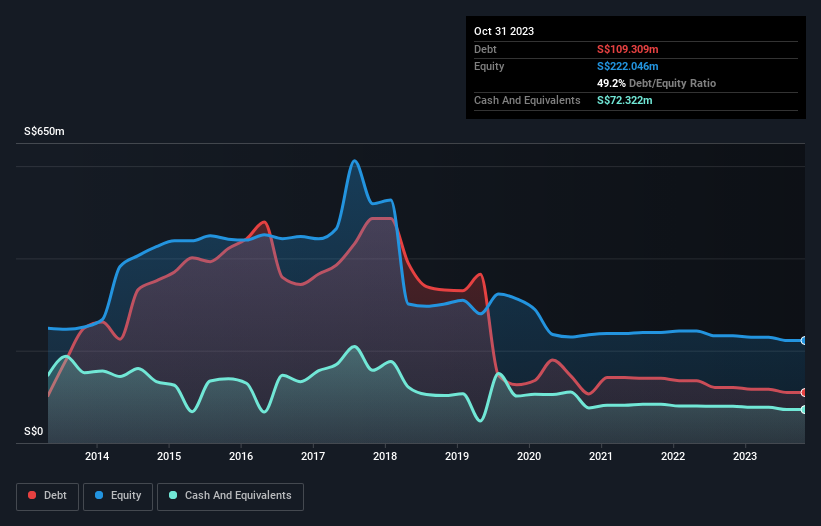Click the teal dot beside Cash And Equivalents
Viewport: 821px width, 526px height.
coord(174,495)
